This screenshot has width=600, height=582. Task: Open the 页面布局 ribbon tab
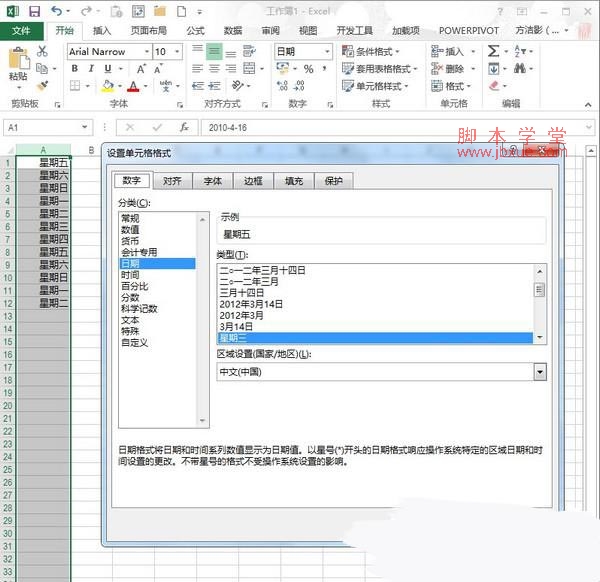point(149,31)
